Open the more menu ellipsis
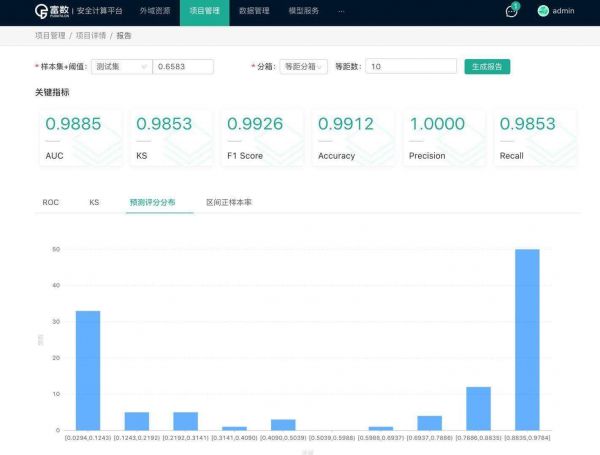The width and height of the screenshot is (600, 455). click(x=341, y=12)
